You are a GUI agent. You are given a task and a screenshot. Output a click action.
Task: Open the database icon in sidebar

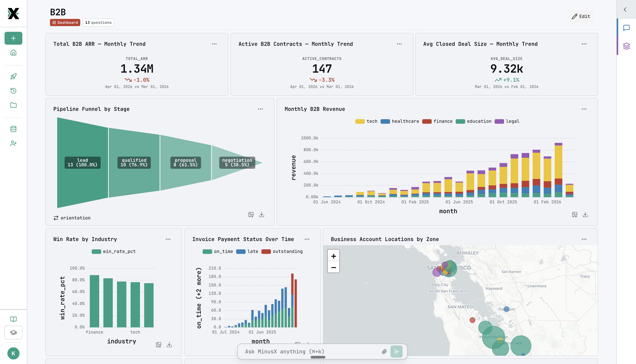(x=13, y=129)
